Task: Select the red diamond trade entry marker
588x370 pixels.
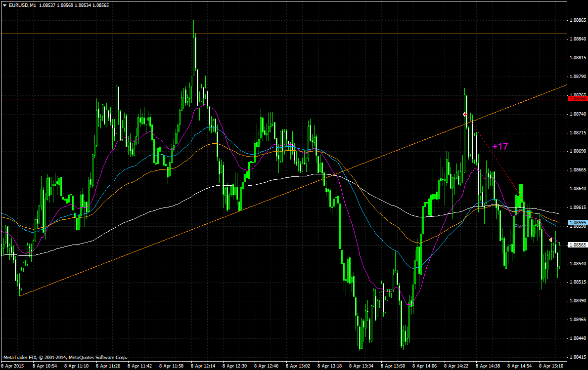Action: point(465,114)
